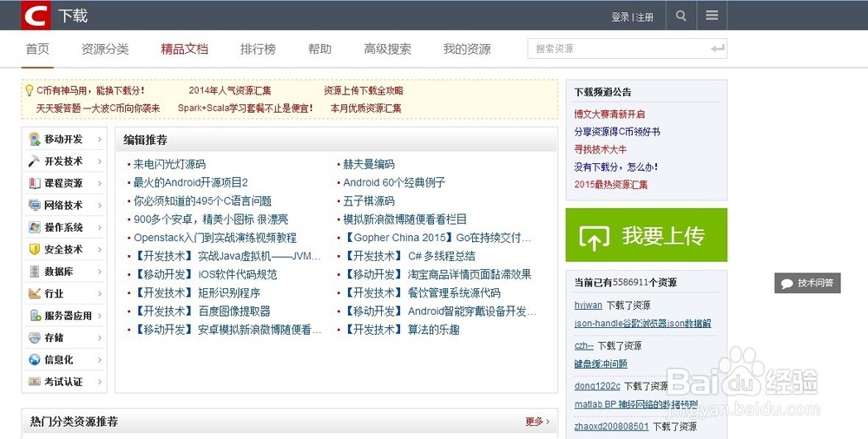The width and height of the screenshot is (868, 439).
Task: Focus the 搜索资源 input field
Action: click(628, 49)
